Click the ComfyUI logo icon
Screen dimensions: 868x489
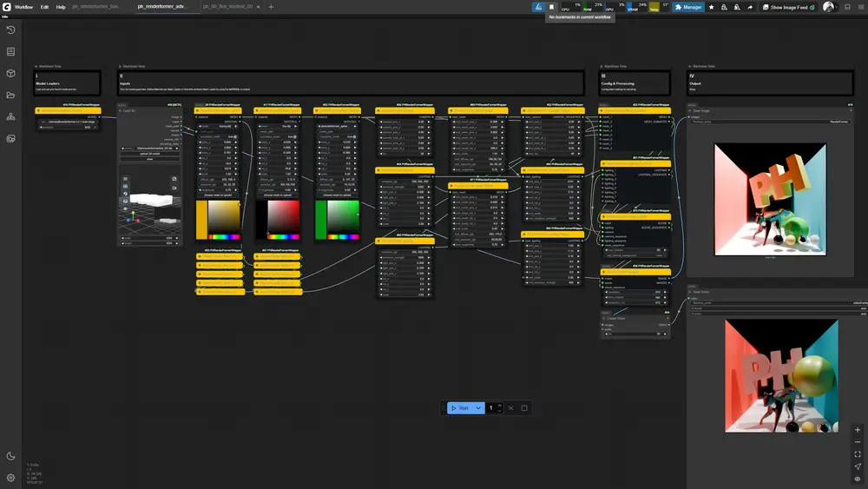[x=7, y=7]
